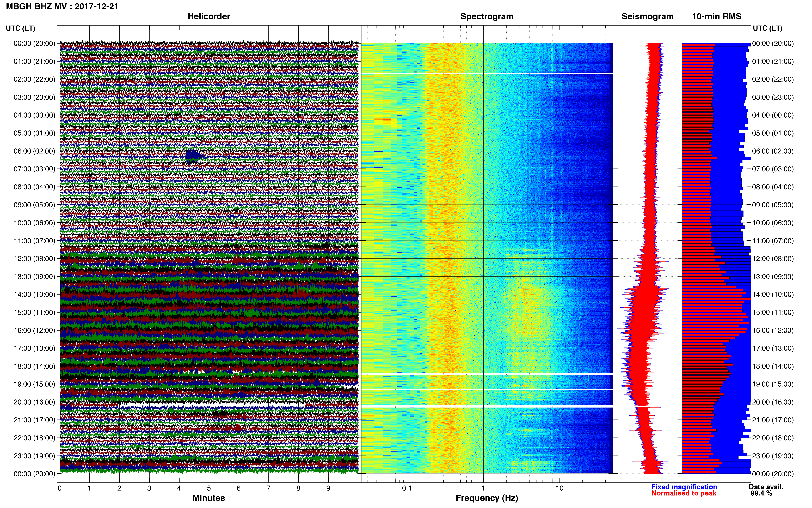
Task: Select the 10-min RMS panel heading
Action: (x=717, y=16)
